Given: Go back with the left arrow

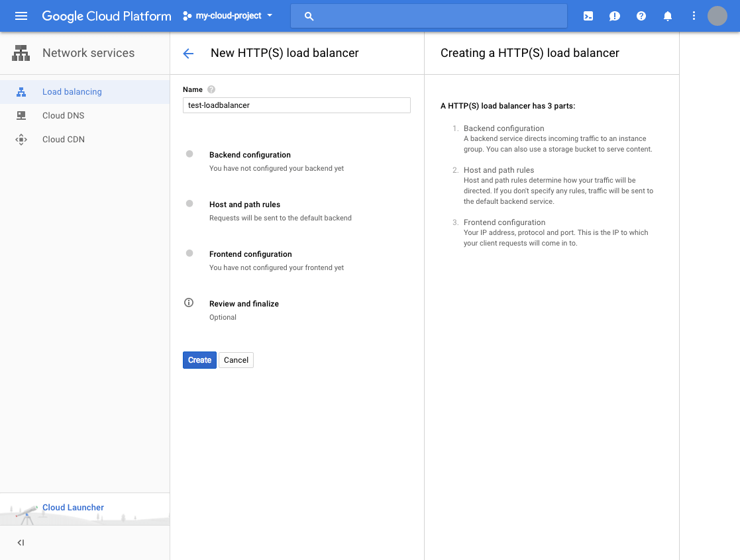Looking at the screenshot, I should pyautogui.click(x=188, y=53).
